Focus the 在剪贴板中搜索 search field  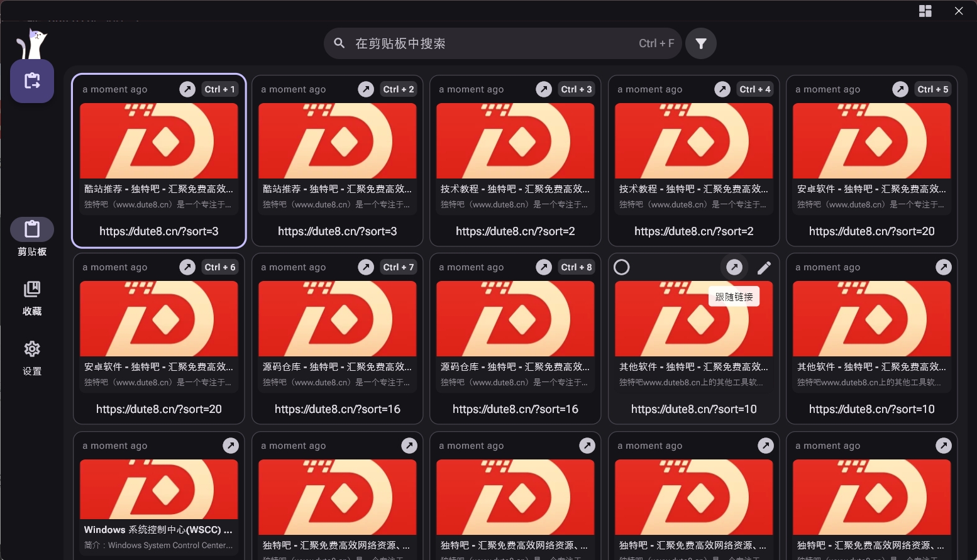click(503, 43)
